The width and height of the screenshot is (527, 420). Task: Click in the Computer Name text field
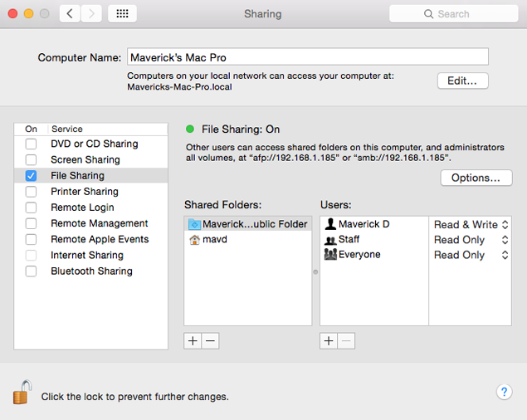pyautogui.click(x=308, y=56)
